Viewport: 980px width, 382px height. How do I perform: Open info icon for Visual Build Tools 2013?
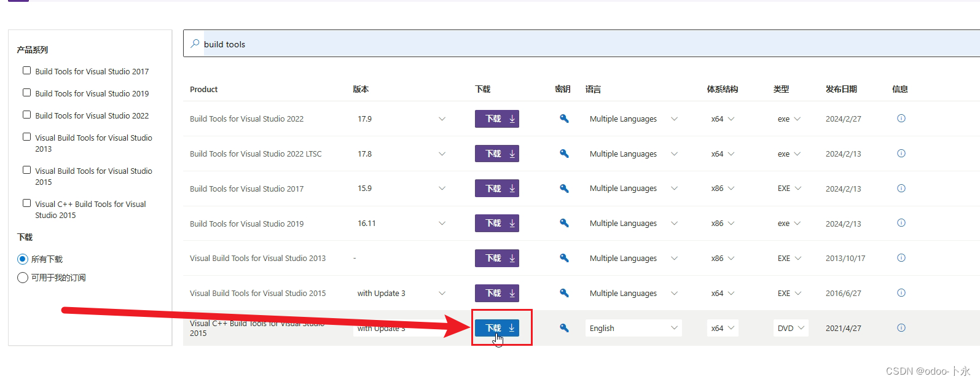coord(901,258)
